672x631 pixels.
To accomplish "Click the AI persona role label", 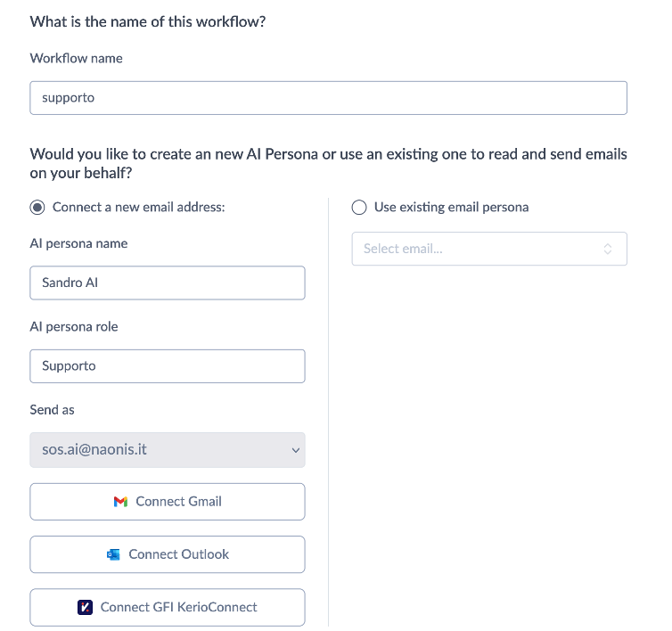I will tap(74, 327).
